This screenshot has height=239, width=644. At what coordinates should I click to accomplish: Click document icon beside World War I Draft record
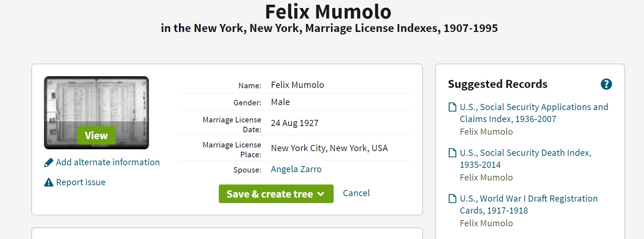452,199
